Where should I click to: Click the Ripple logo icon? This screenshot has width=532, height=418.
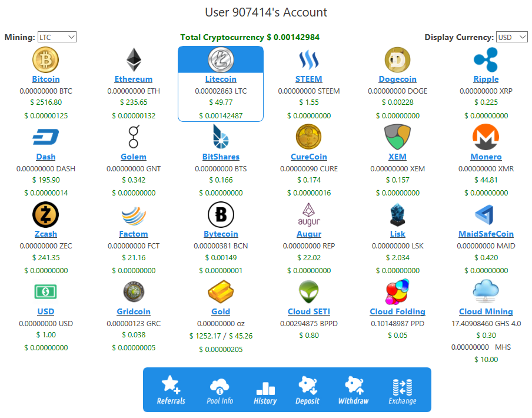pos(486,59)
